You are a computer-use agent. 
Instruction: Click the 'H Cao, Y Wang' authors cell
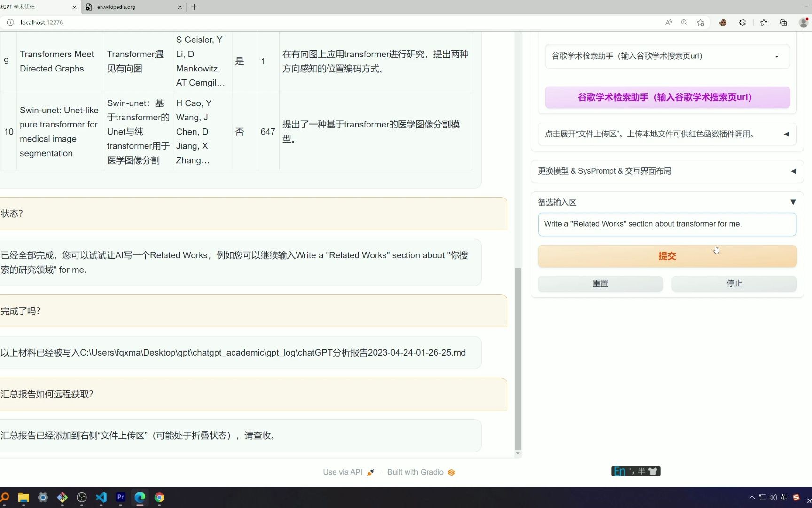202,132
